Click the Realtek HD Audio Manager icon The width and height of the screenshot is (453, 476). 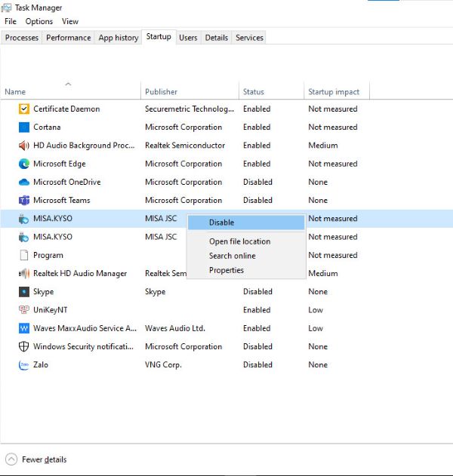click(24, 274)
